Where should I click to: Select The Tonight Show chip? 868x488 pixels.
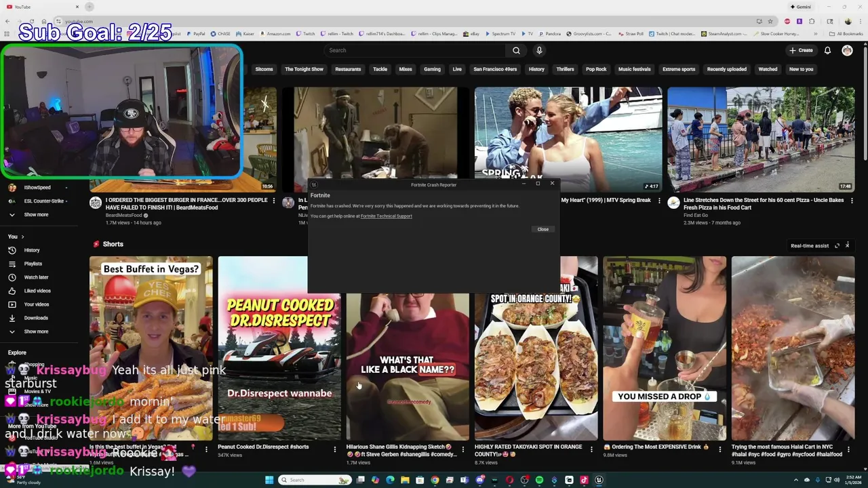click(304, 69)
